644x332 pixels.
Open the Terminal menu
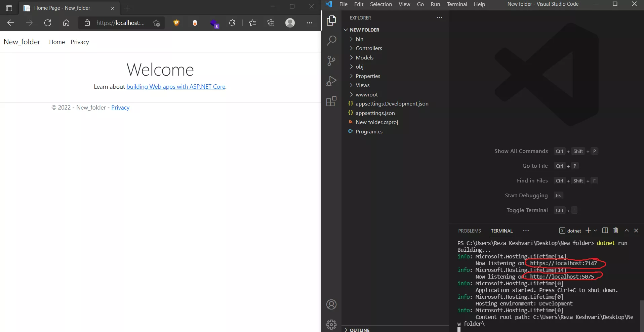457,4
